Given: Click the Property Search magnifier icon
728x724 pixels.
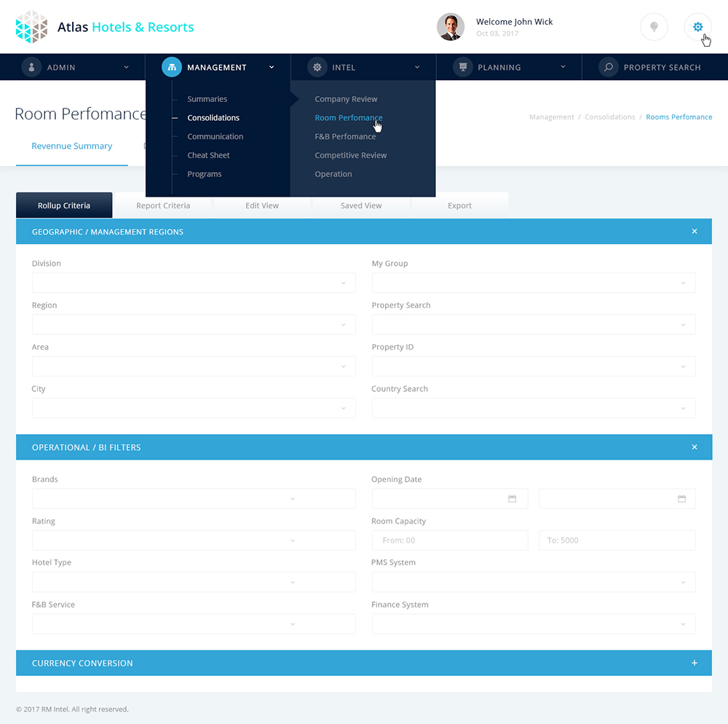Looking at the screenshot, I should click(609, 66).
